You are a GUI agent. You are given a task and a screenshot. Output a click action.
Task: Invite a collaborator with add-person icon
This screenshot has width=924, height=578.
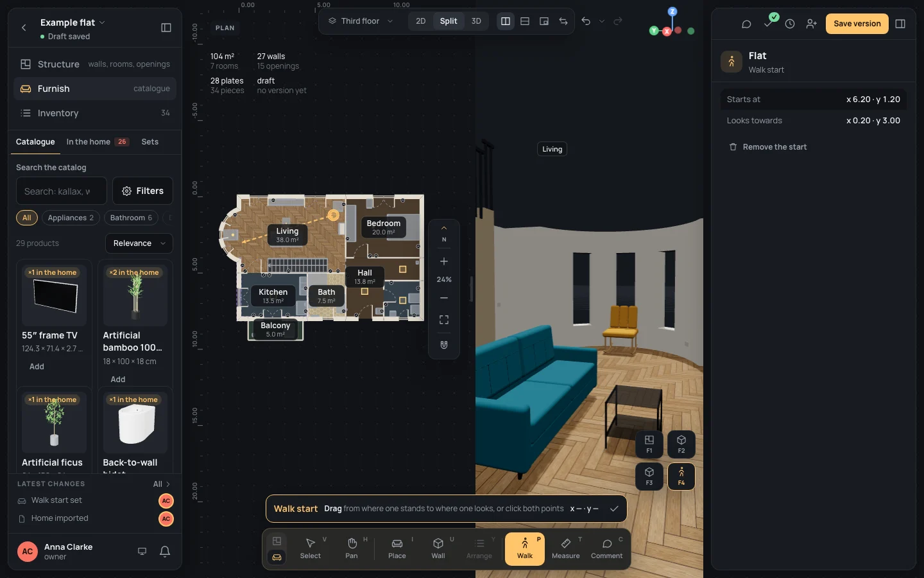click(812, 24)
